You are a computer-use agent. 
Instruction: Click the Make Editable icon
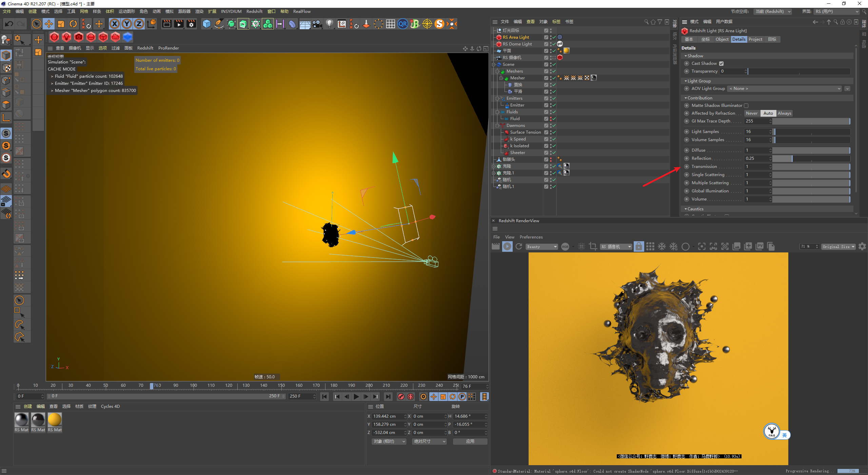[x=6, y=40]
